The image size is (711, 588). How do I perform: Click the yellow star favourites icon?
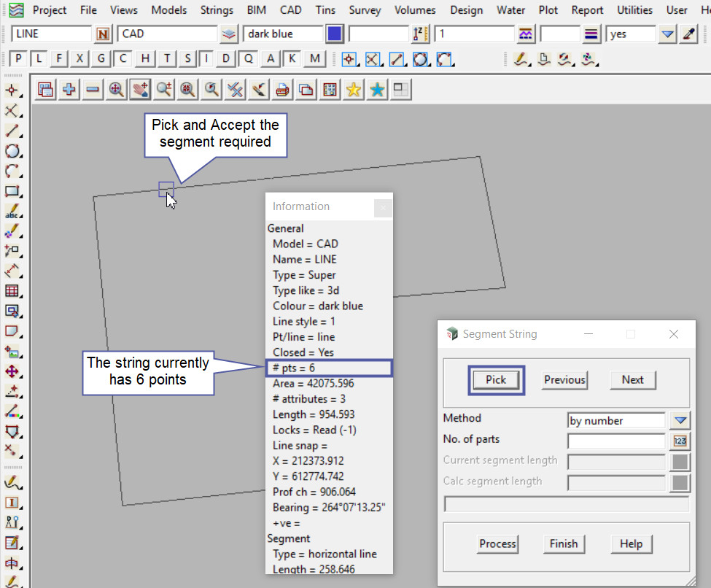click(x=354, y=89)
